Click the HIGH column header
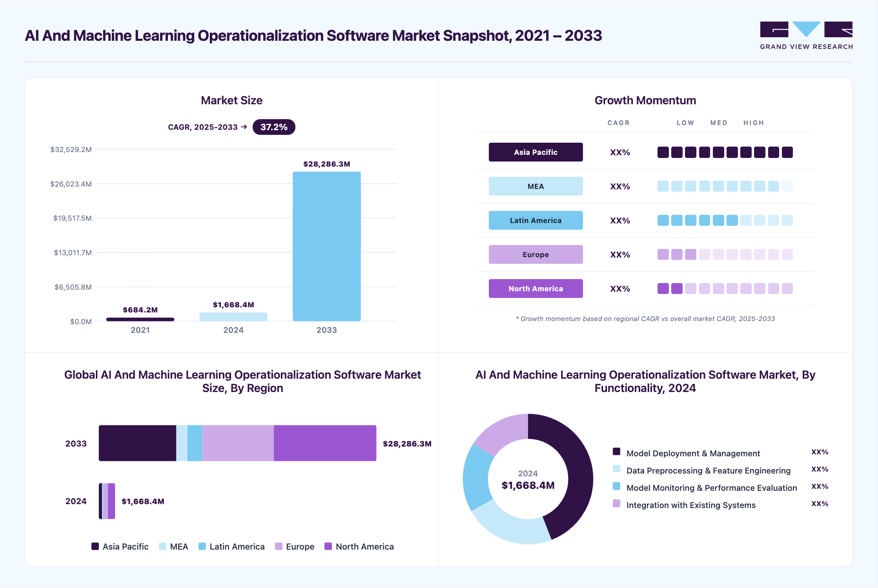Viewport: 878px width, 588px height. point(754,123)
